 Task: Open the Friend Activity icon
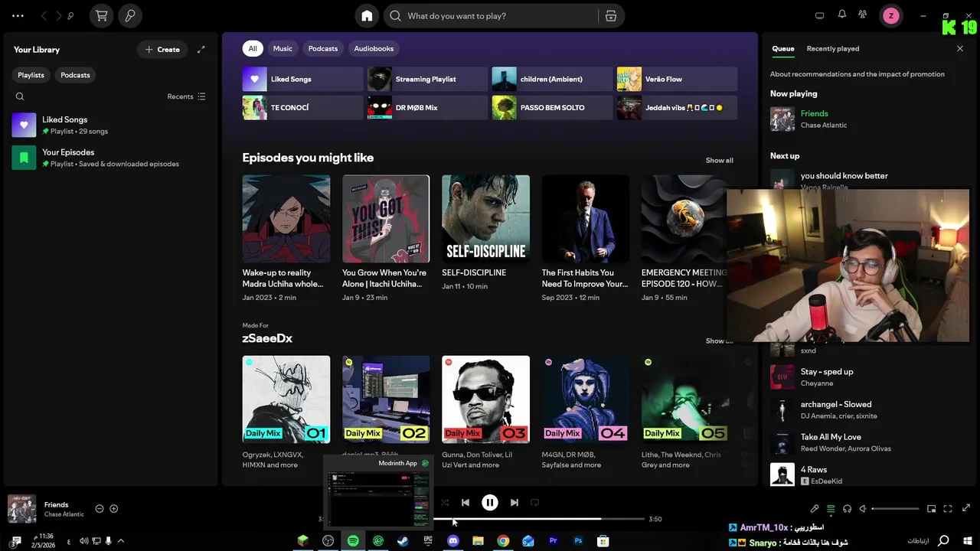point(863,15)
